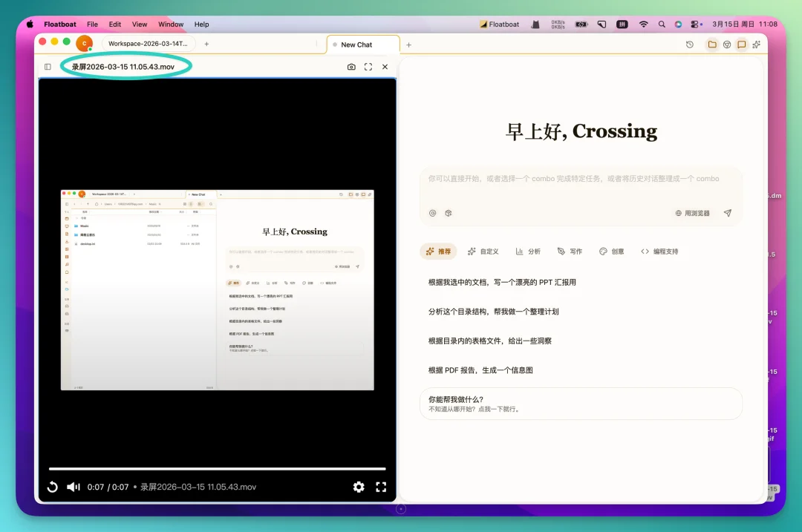Send the message with the paper plane icon

tap(726, 213)
